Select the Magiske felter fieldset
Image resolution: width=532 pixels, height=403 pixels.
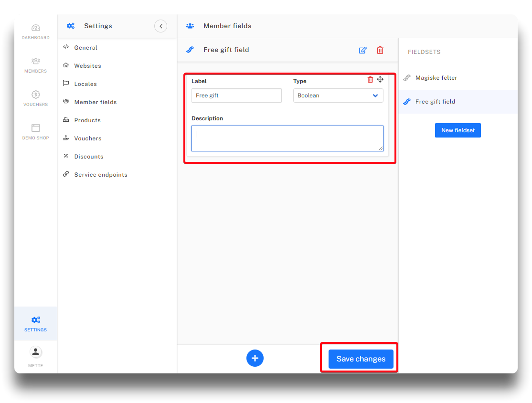[x=436, y=78]
